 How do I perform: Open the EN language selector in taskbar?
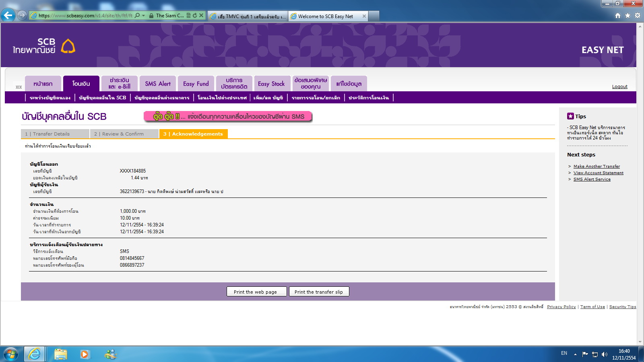(564, 353)
